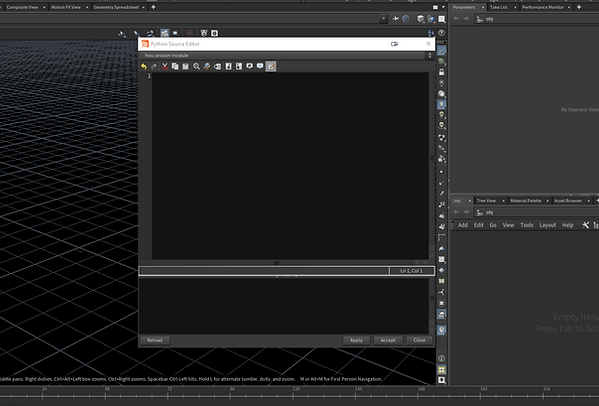Switch to Motion FX View tab
Viewport: 599px width, 406px height.
(x=66, y=7)
